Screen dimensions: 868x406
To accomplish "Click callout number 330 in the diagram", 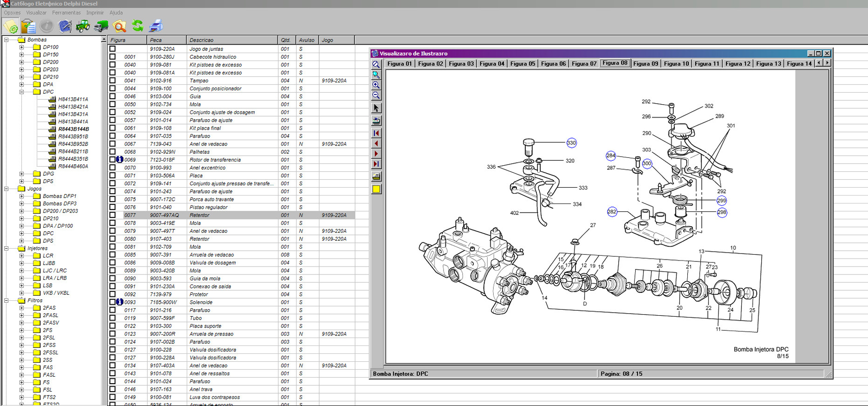I will tap(572, 143).
